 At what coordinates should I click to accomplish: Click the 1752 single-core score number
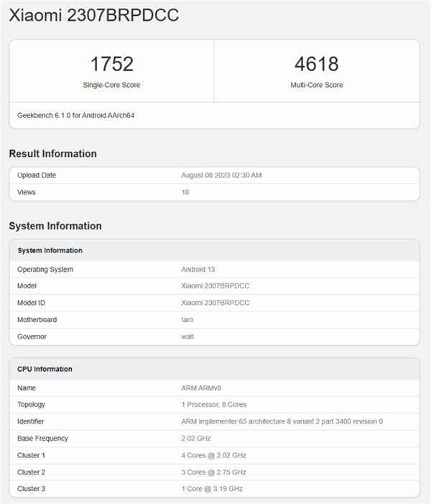pyautogui.click(x=111, y=64)
